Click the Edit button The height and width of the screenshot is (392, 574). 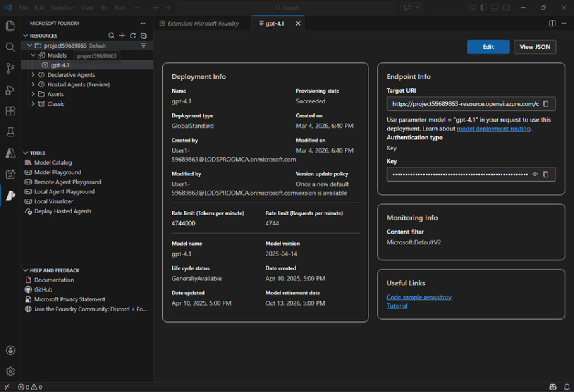click(x=488, y=46)
